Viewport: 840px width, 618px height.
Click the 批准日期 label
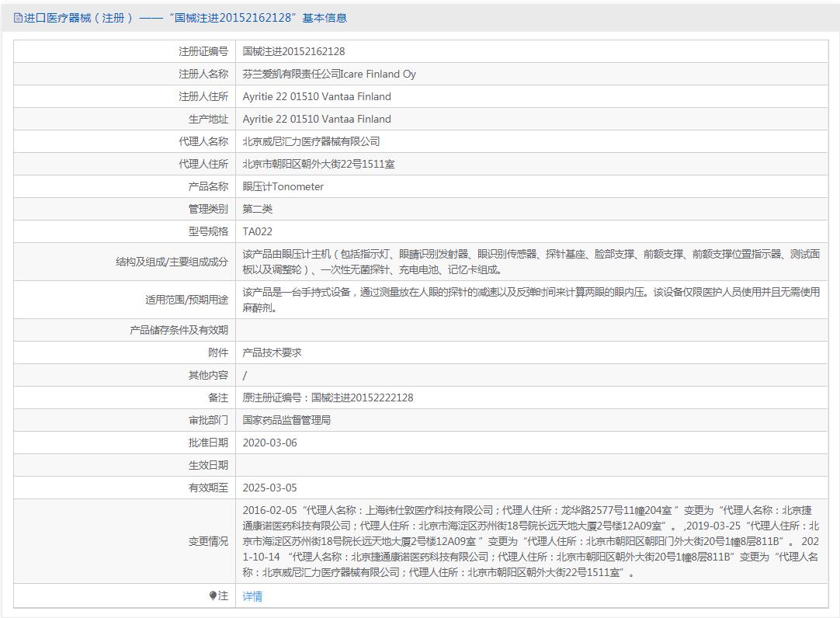click(x=208, y=443)
